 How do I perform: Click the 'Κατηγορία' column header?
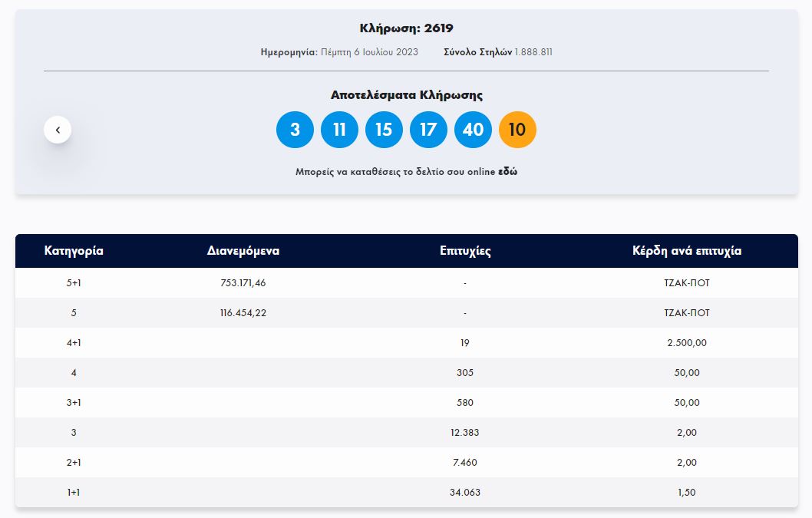pos(74,251)
